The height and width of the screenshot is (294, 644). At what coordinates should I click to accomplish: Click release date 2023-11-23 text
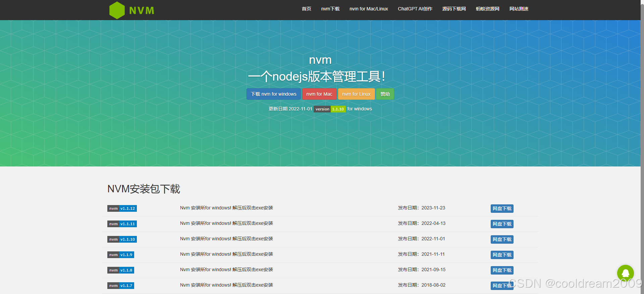[x=422, y=208]
